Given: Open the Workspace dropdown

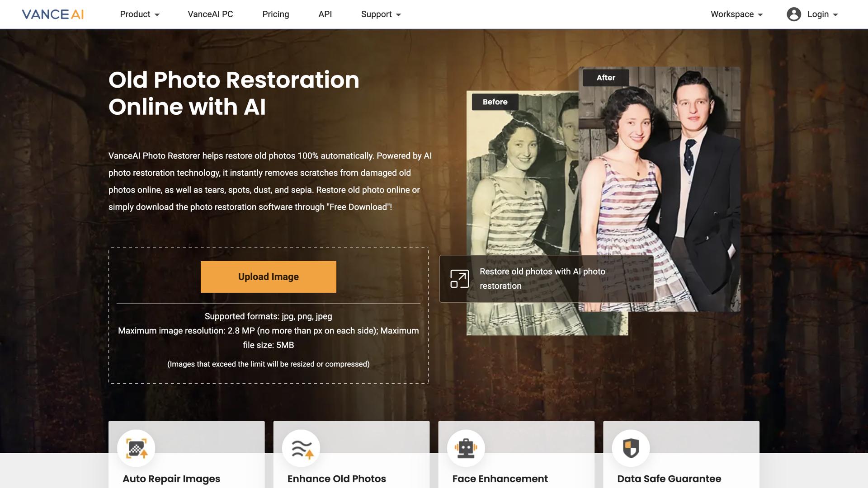Looking at the screenshot, I should tap(736, 14).
